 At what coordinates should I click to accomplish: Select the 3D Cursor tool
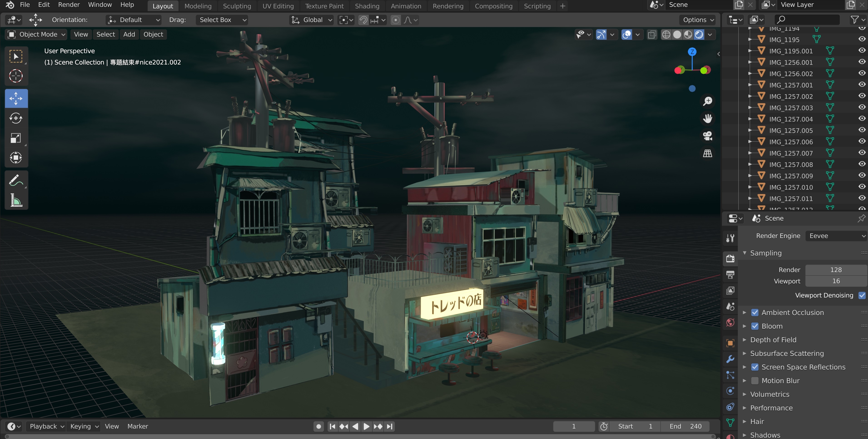coord(16,76)
